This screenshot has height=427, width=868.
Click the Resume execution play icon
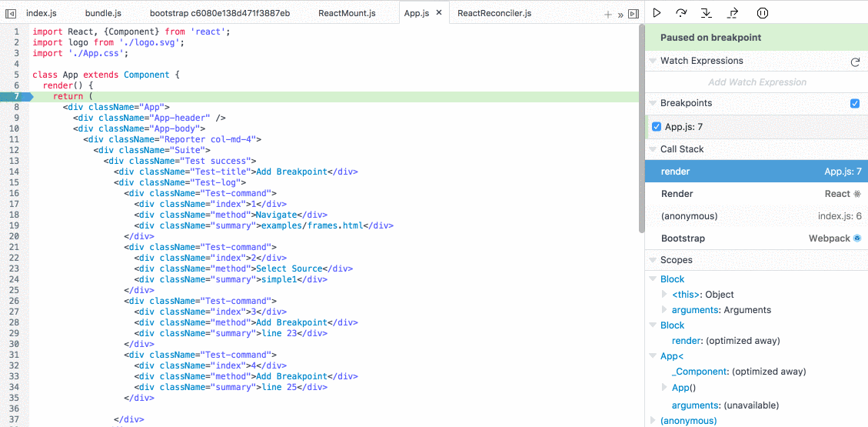point(657,12)
